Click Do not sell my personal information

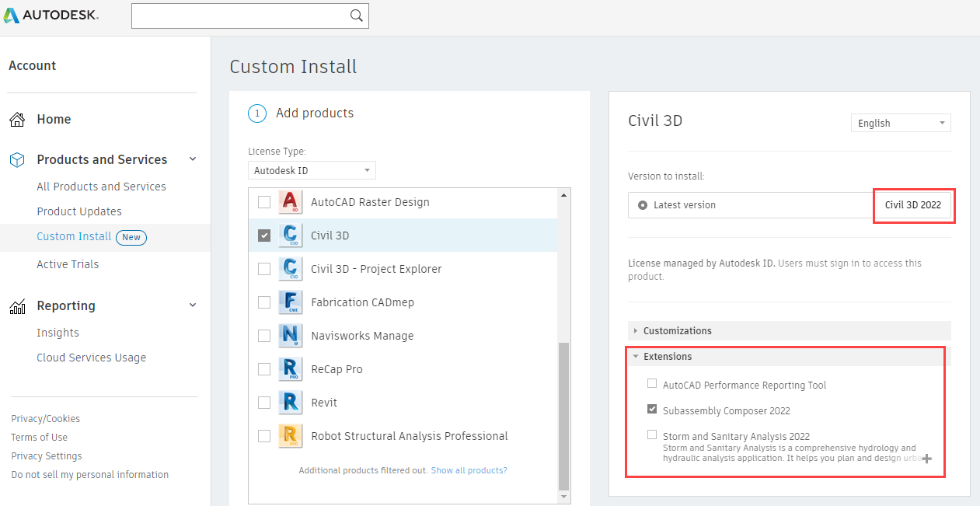pyautogui.click(x=89, y=475)
